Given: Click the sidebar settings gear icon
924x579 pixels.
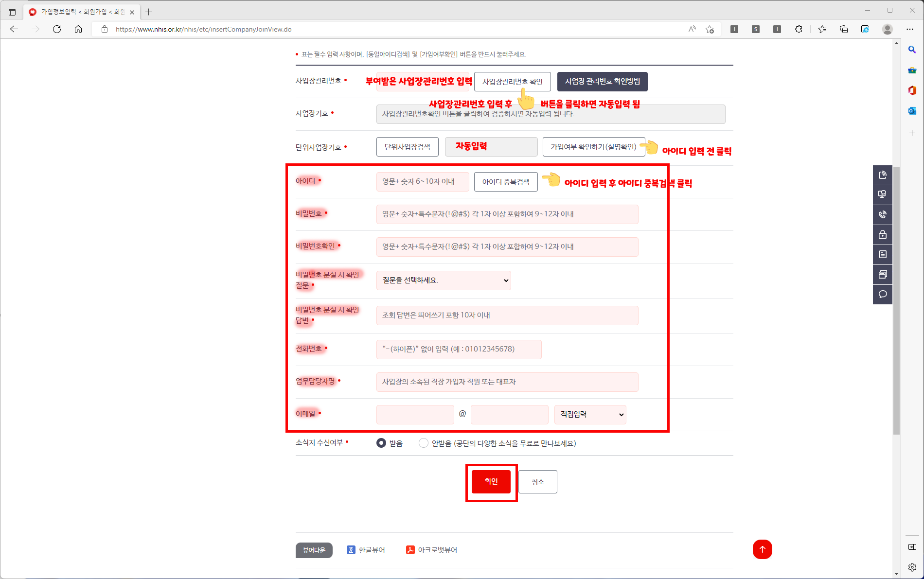Looking at the screenshot, I should click(x=912, y=567).
